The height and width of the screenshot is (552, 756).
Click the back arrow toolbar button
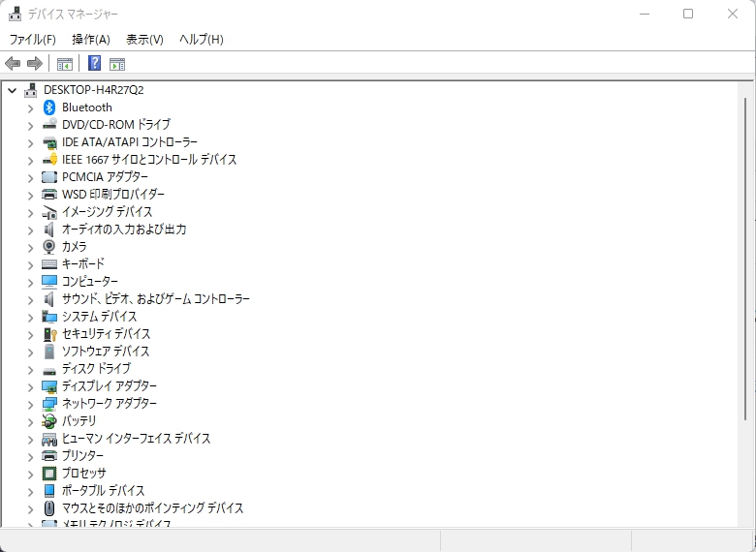[13, 63]
